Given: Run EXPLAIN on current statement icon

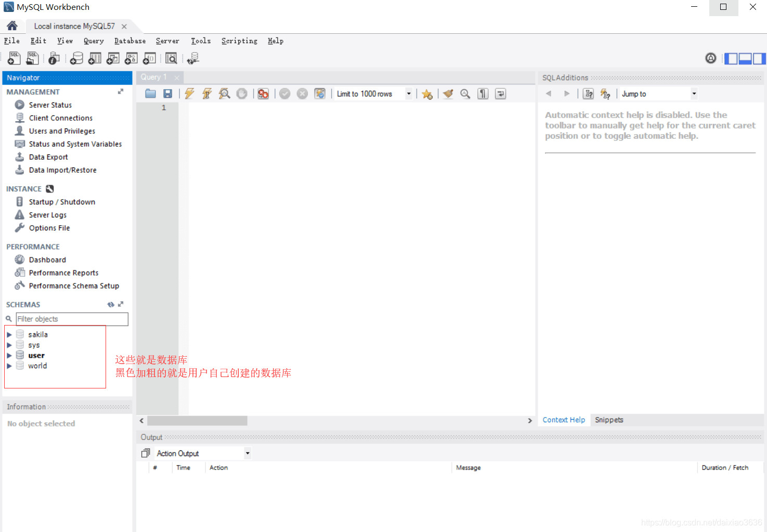Looking at the screenshot, I should coord(224,94).
